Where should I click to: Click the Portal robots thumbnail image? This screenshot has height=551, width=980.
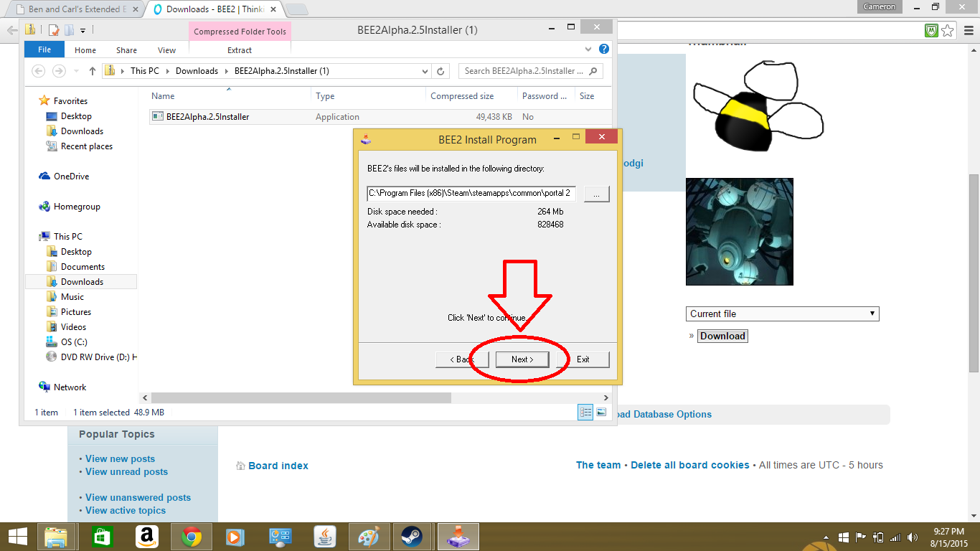(740, 232)
